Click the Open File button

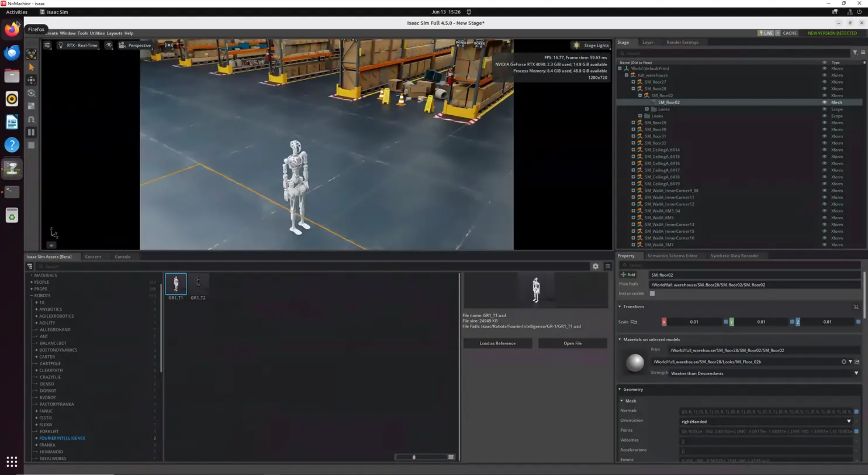(572, 343)
